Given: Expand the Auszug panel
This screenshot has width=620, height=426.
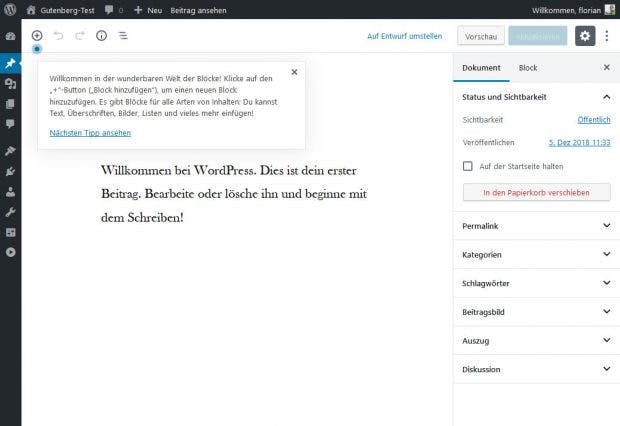Looking at the screenshot, I should (x=537, y=341).
